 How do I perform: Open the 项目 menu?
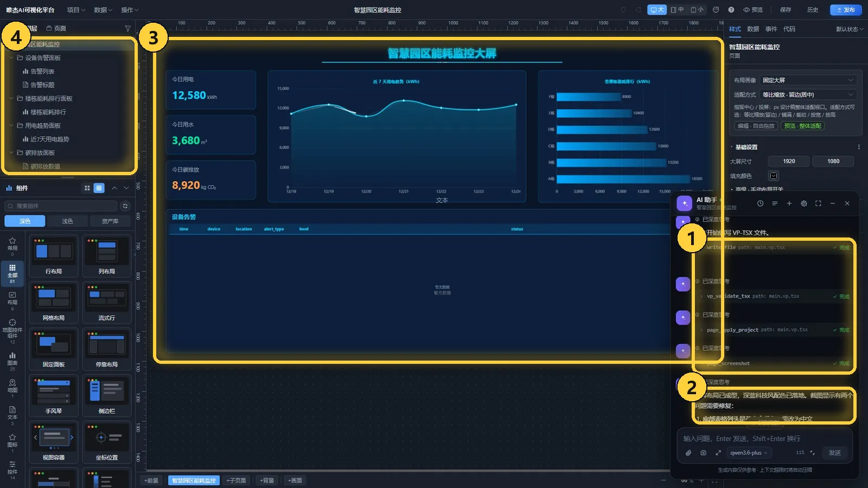click(x=76, y=10)
